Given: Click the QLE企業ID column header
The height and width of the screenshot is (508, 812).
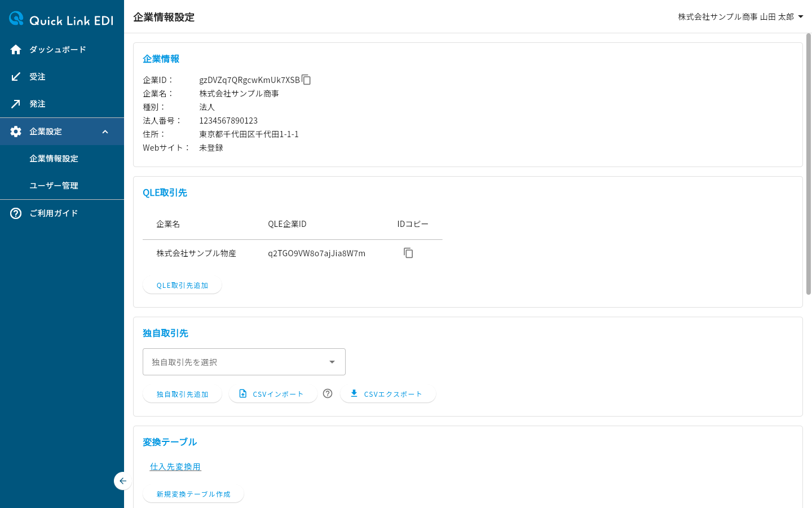Looking at the screenshot, I should click(x=287, y=224).
